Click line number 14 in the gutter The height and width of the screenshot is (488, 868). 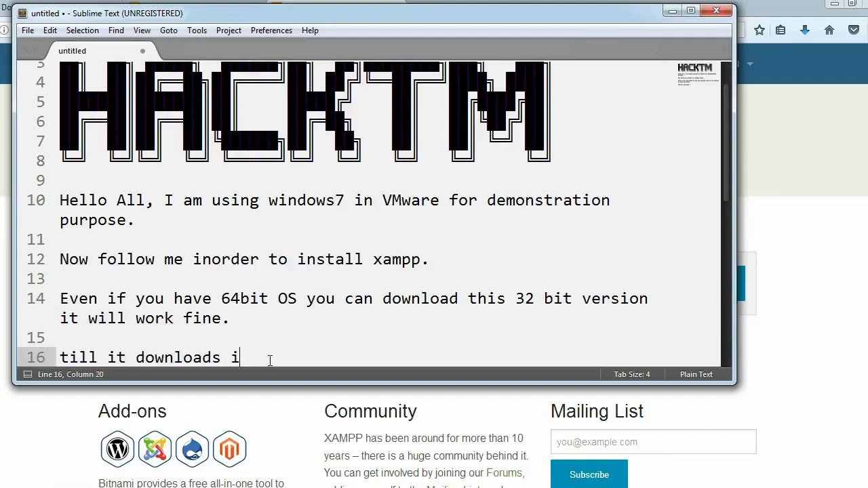coord(36,299)
